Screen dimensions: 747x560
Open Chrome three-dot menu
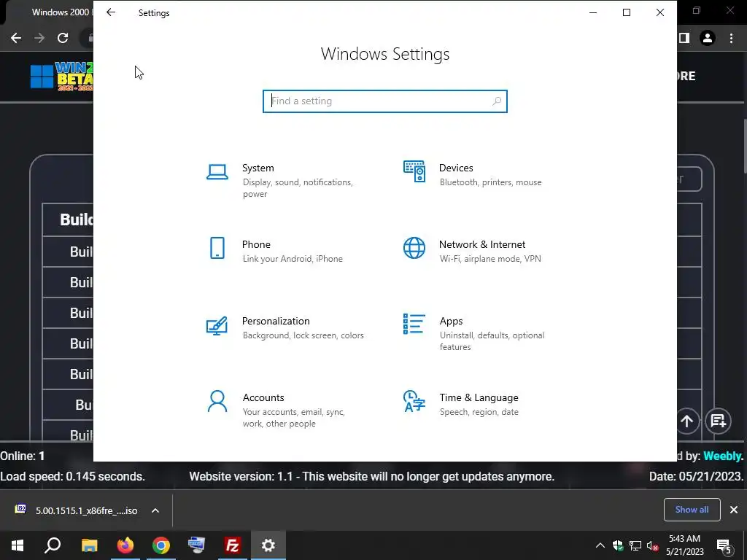pos(731,38)
